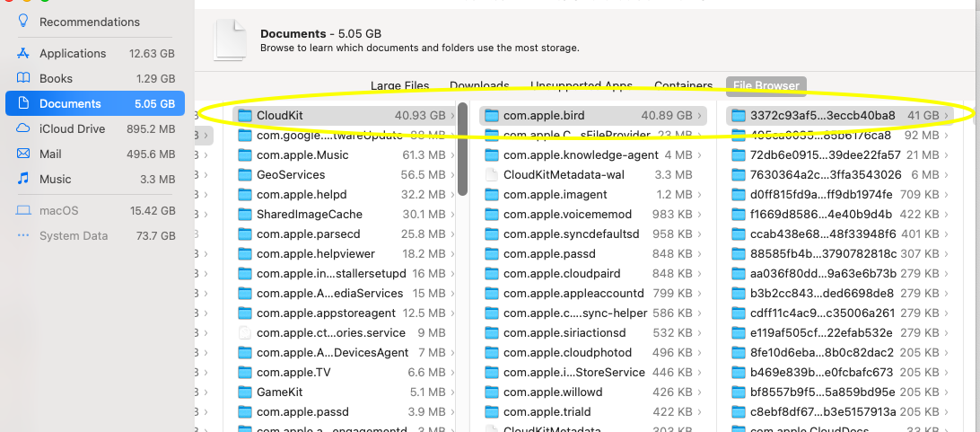The height and width of the screenshot is (432, 980).
Task: Select com.apple.helpviewer row
Action: click(x=345, y=254)
